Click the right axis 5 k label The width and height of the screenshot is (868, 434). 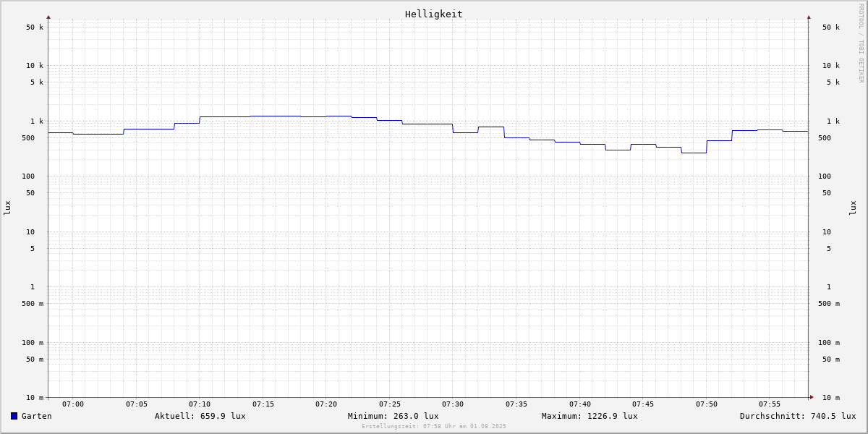tap(833, 82)
